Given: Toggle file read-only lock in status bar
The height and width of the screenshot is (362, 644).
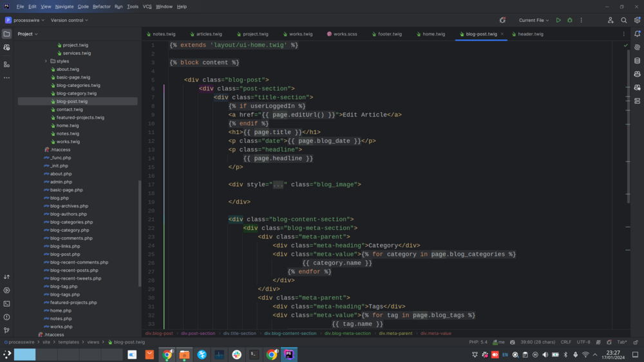Looking at the screenshot, I should pos(636,342).
